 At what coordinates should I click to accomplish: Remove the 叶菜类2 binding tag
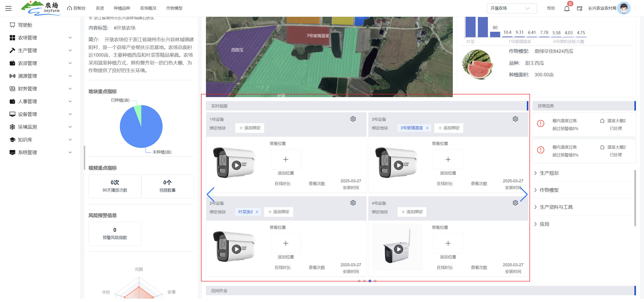click(257, 212)
